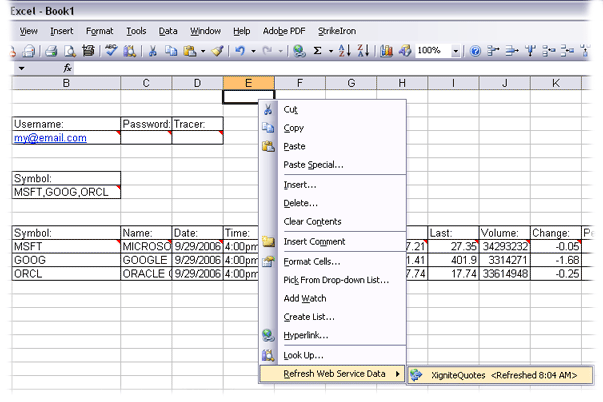Choose Insert... in the context menu
This screenshot has width=603, height=402.
[x=333, y=185]
